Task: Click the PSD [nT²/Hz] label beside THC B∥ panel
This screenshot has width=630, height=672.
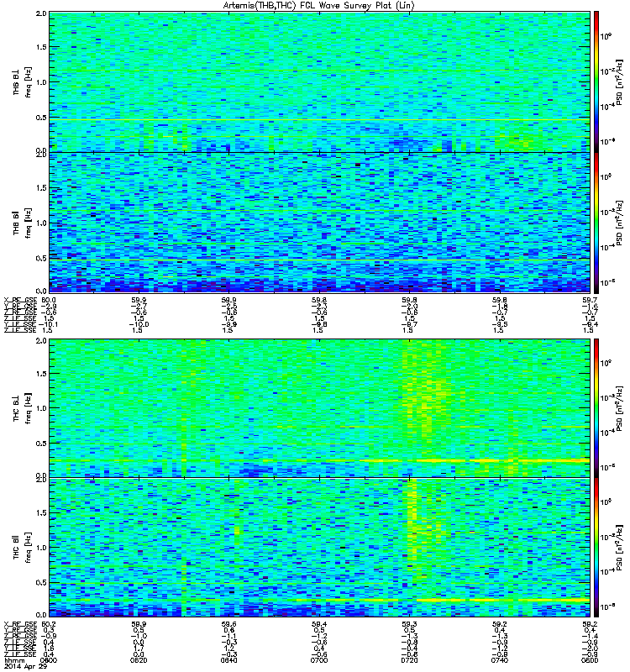Action: (x=619, y=548)
